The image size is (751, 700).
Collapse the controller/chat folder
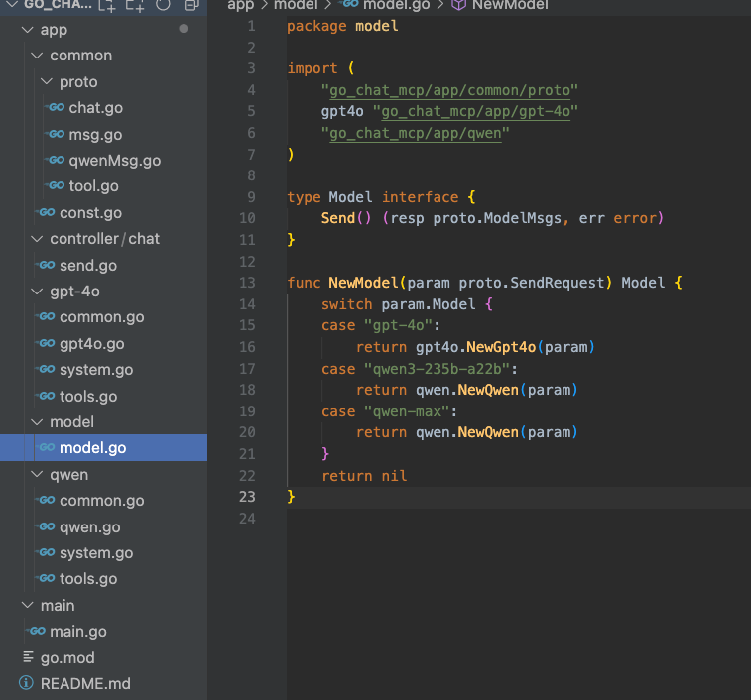37,239
